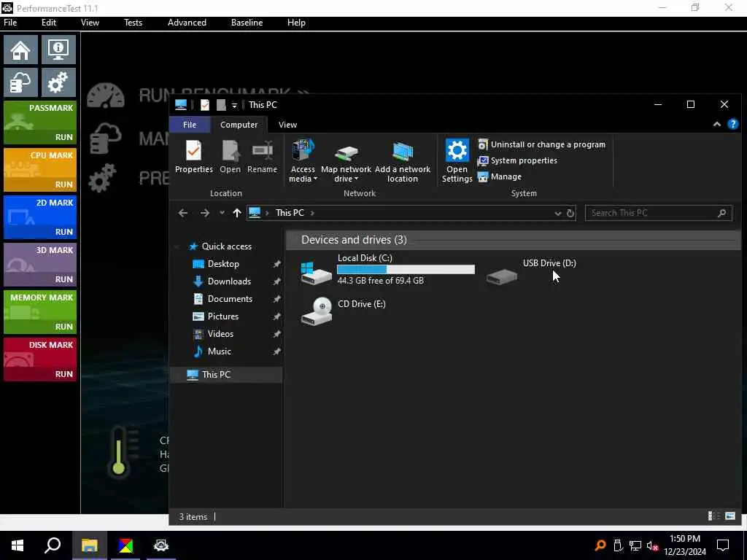
Task: Click the speedometer Run Benchmark icon
Action: point(106,96)
